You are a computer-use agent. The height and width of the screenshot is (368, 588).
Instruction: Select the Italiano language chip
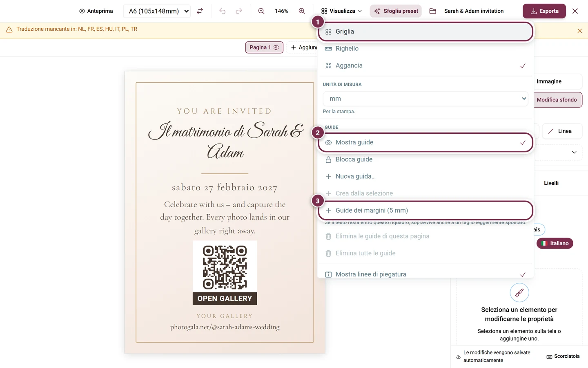555,243
